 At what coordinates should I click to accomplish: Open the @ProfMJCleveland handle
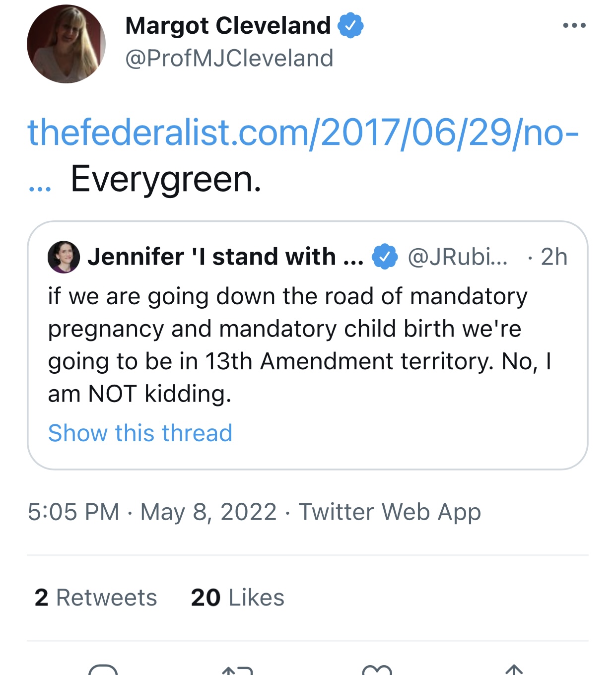point(229,58)
